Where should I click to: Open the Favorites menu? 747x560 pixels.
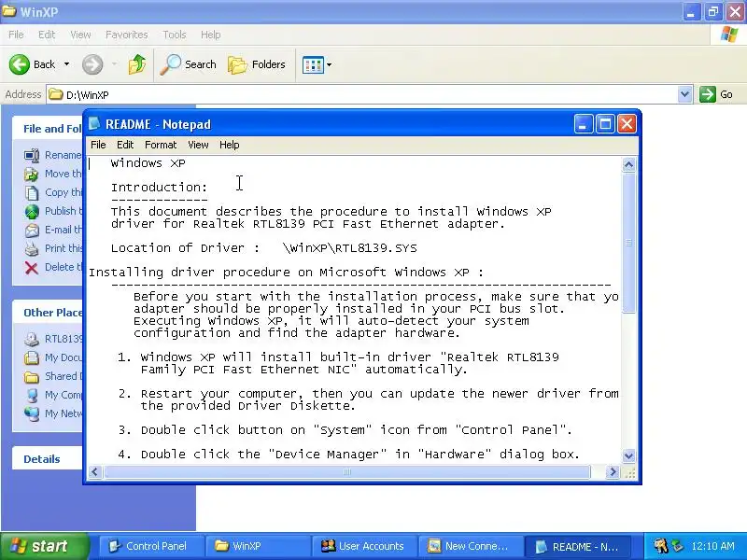(x=127, y=35)
